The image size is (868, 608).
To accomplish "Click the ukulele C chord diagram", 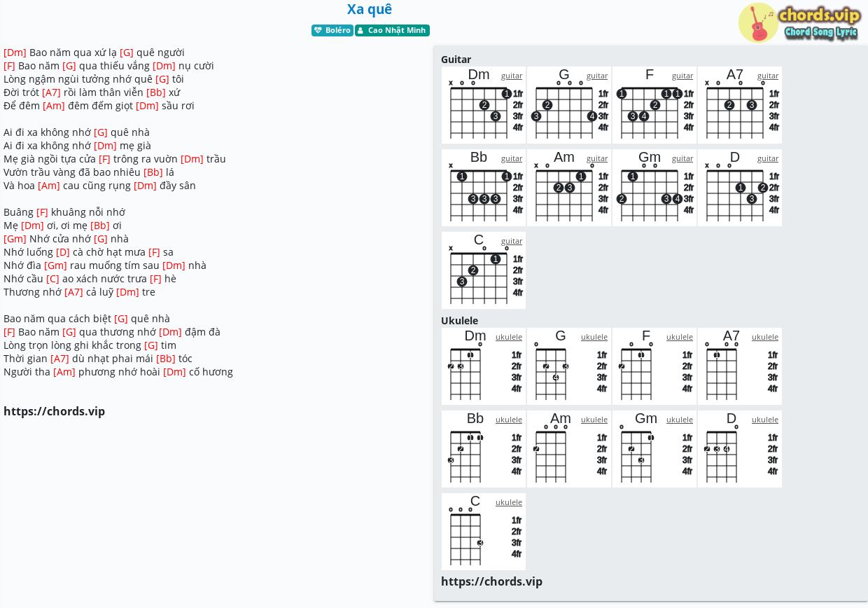I will [x=484, y=532].
